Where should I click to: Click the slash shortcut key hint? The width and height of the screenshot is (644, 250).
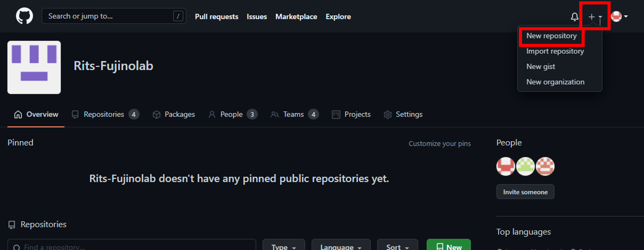[x=178, y=16]
